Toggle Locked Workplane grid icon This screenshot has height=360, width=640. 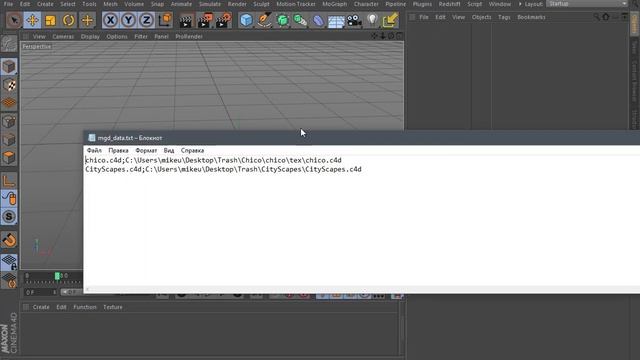pos(9,262)
